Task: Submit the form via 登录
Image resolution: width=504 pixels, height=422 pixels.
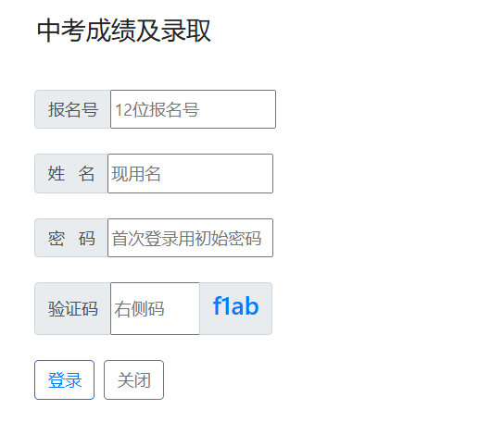Action: click(x=64, y=380)
